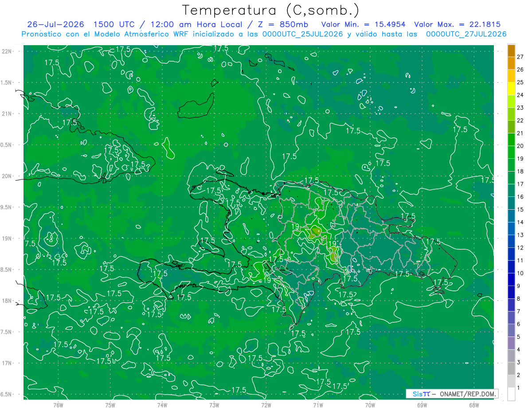532x411 pixels.
Task: Click the "22N" latitude axis label
Action: point(8,51)
